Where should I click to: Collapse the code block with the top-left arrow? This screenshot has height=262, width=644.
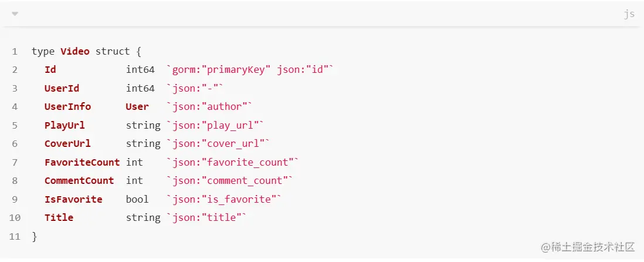point(15,14)
